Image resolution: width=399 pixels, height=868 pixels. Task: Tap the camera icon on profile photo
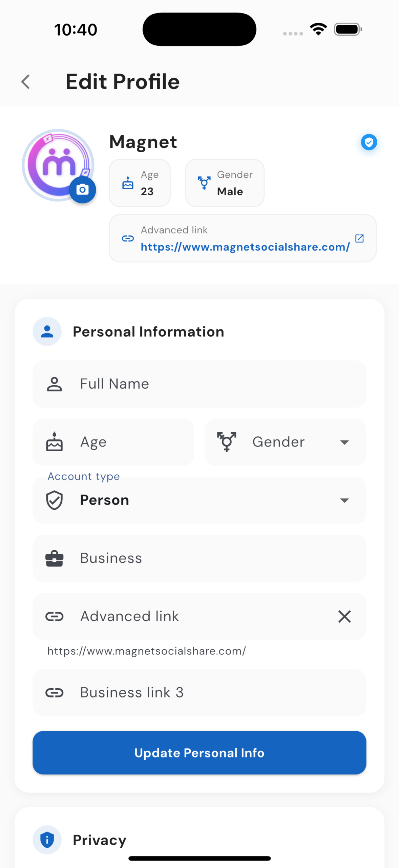[82, 190]
